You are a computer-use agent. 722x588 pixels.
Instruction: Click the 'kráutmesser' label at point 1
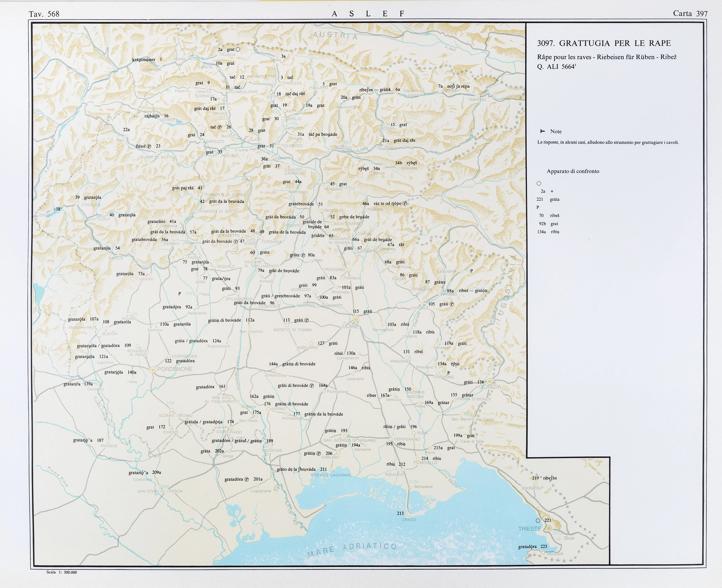(x=144, y=60)
